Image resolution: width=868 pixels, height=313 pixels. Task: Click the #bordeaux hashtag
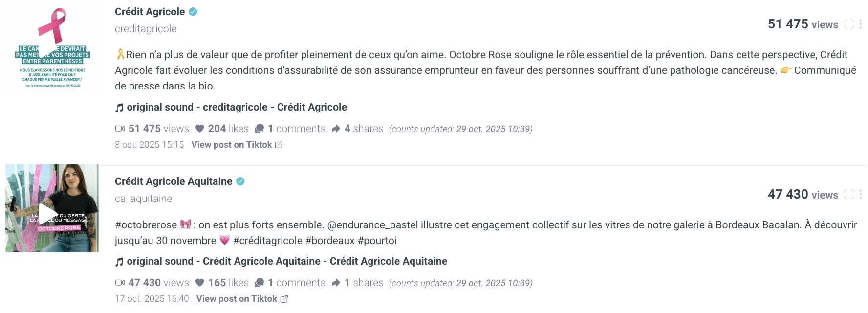tap(330, 240)
